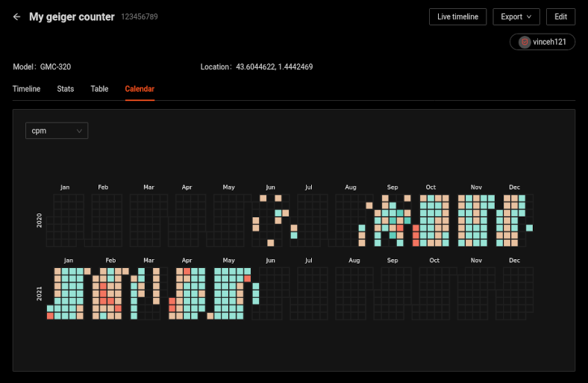Screen dimensions: 588x383
Task: Click the Model GMC-320 text
Action: pos(42,66)
